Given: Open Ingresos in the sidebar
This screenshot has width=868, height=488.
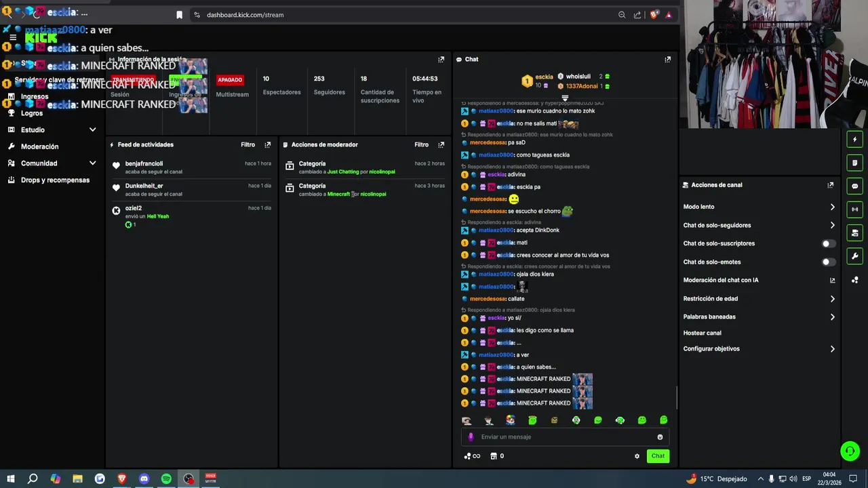Looking at the screenshot, I should 35,97.
